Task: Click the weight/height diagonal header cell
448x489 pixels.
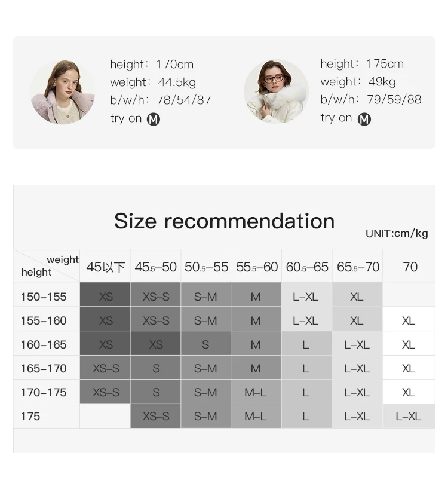Action: coord(47,266)
